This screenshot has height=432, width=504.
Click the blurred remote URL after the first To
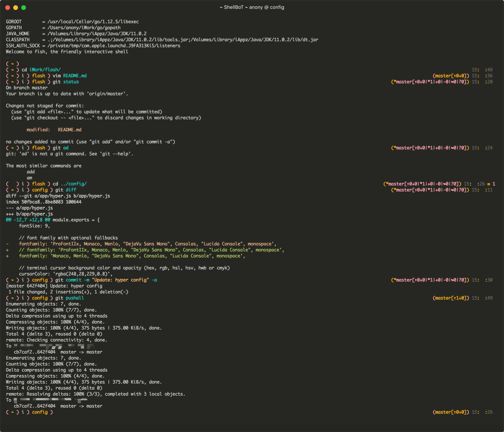point(53,346)
